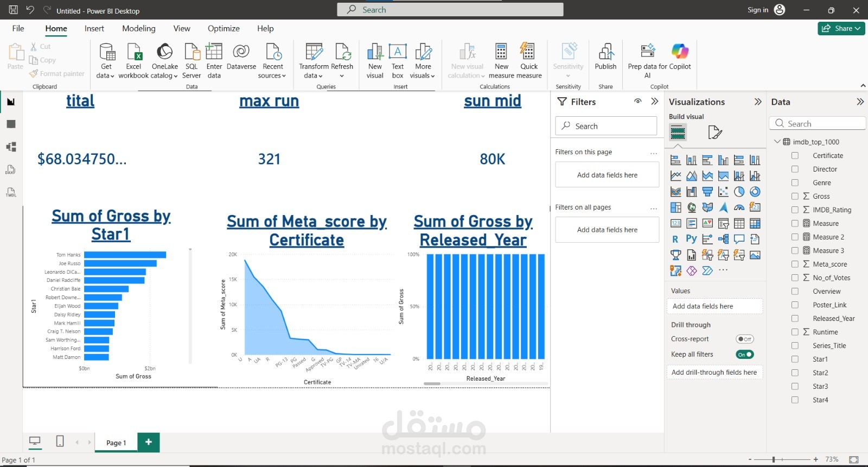The image size is (868, 467).
Task: Open TMDL view in left sidebar
Action: pos(11,193)
